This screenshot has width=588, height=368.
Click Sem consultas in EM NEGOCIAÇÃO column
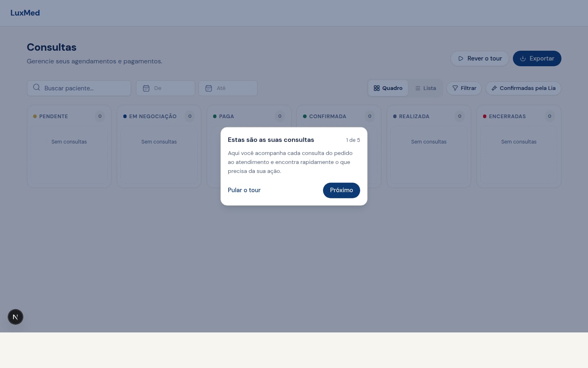[159, 142]
